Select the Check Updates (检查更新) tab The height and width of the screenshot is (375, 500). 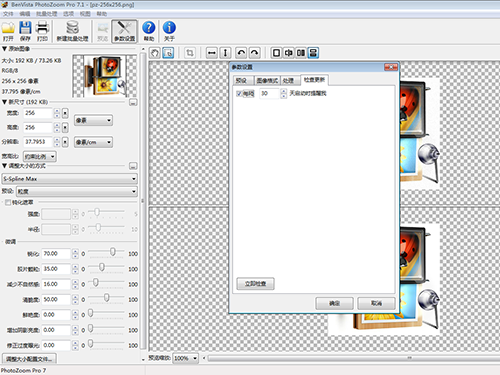pos(314,80)
